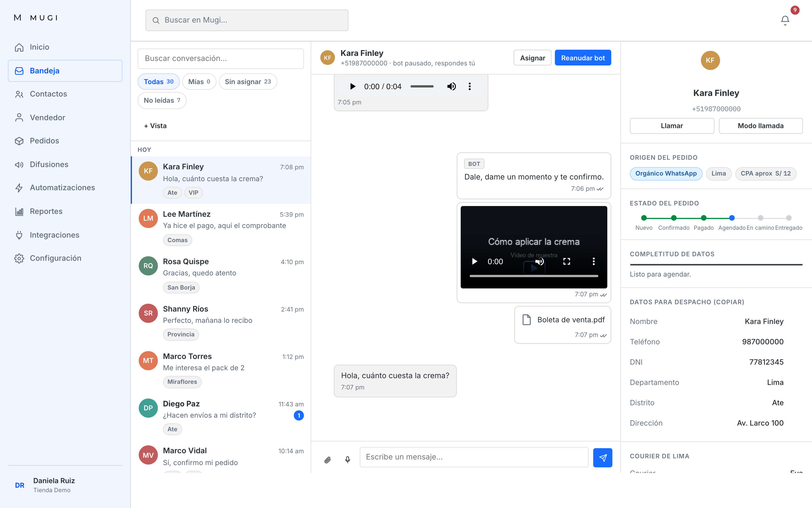
Task: Open the notifications bell
Action: (x=785, y=20)
